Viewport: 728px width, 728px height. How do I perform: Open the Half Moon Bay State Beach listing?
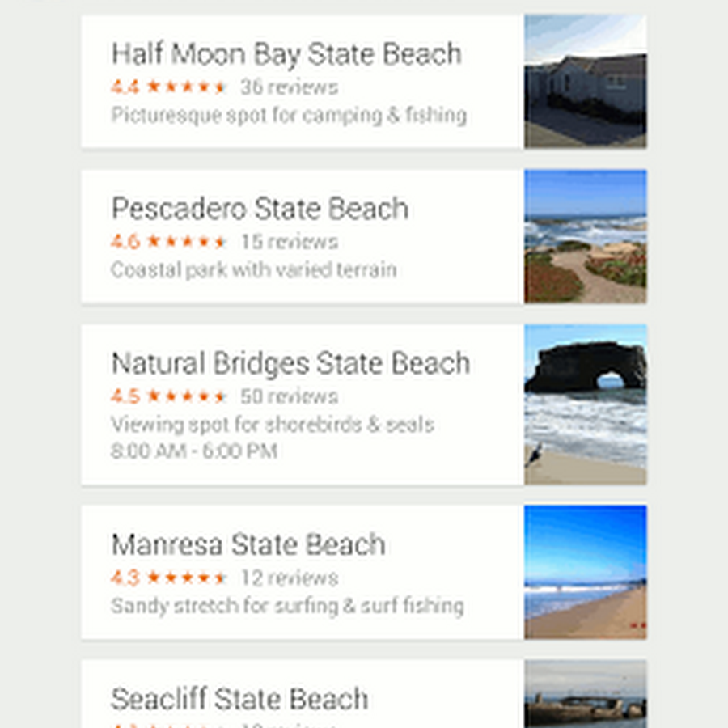(x=286, y=54)
